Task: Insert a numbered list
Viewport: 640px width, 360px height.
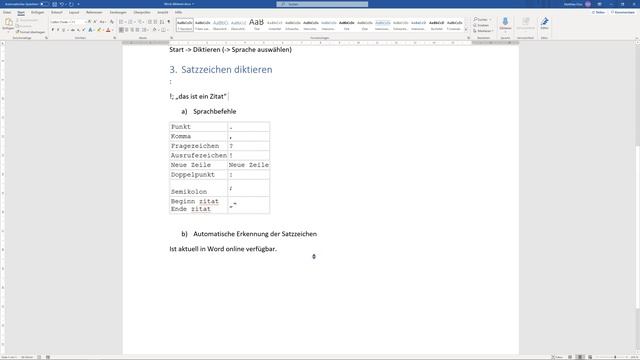Action: [x=131, y=22]
